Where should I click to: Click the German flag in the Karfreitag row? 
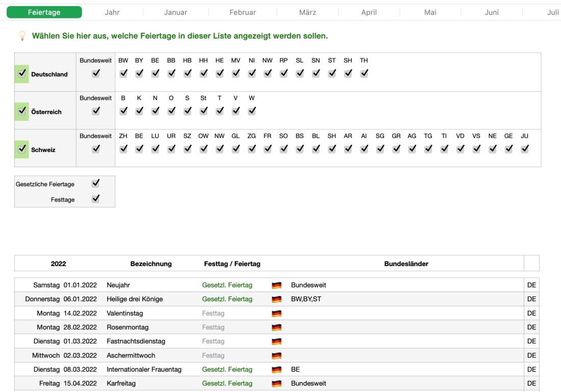tap(277, 383)
